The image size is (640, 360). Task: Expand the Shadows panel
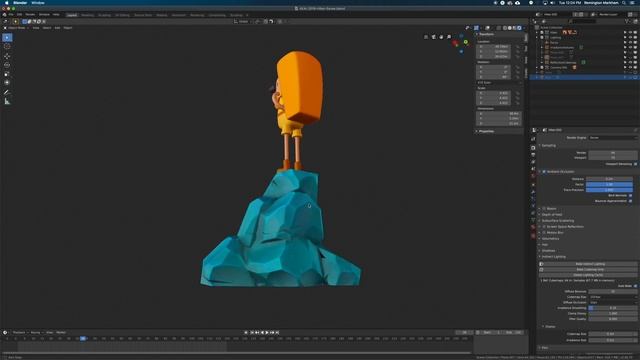tap(548, 251)
